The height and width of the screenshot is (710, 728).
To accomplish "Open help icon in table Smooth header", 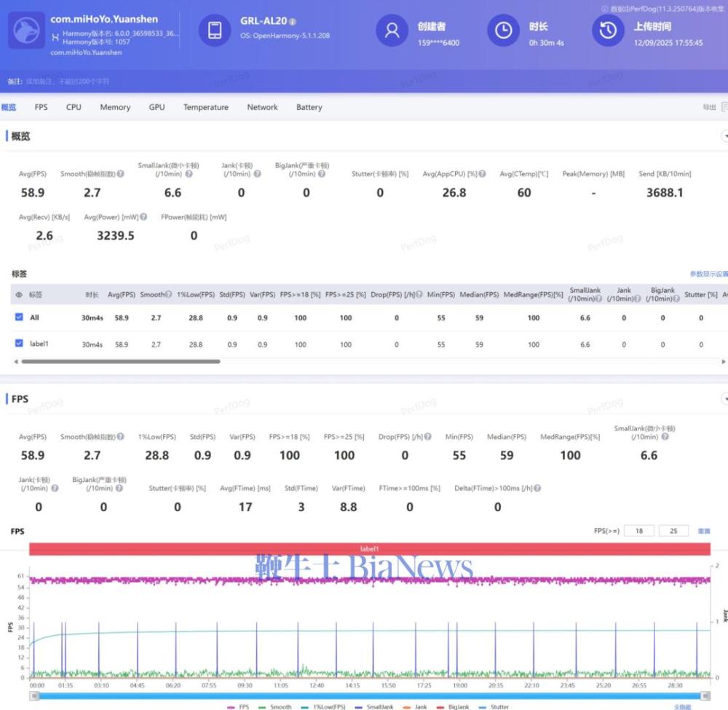I will click(x=169, y=294).
